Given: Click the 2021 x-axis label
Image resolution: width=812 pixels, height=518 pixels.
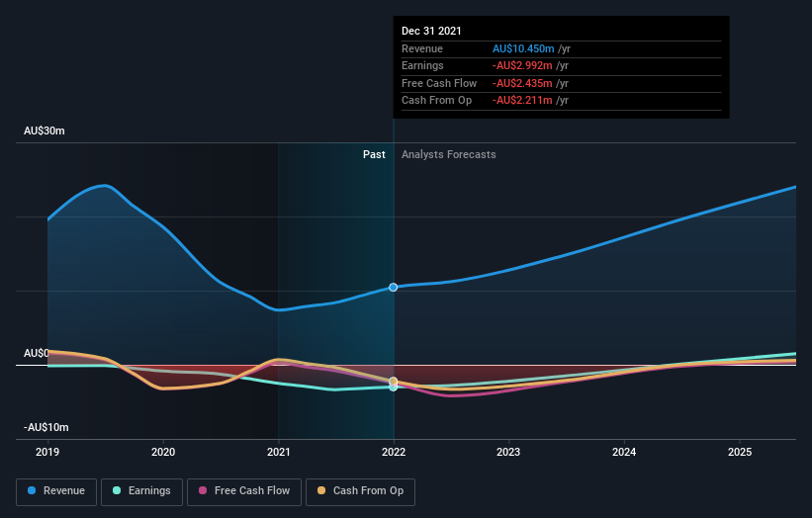Looking at the screenshot, I should 279,452.
